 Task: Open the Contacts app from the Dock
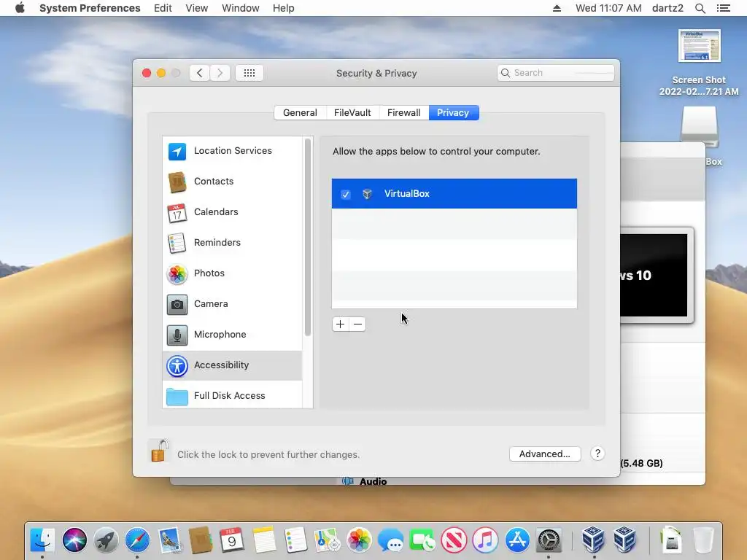pyautogui.click(x=201, y=540)
